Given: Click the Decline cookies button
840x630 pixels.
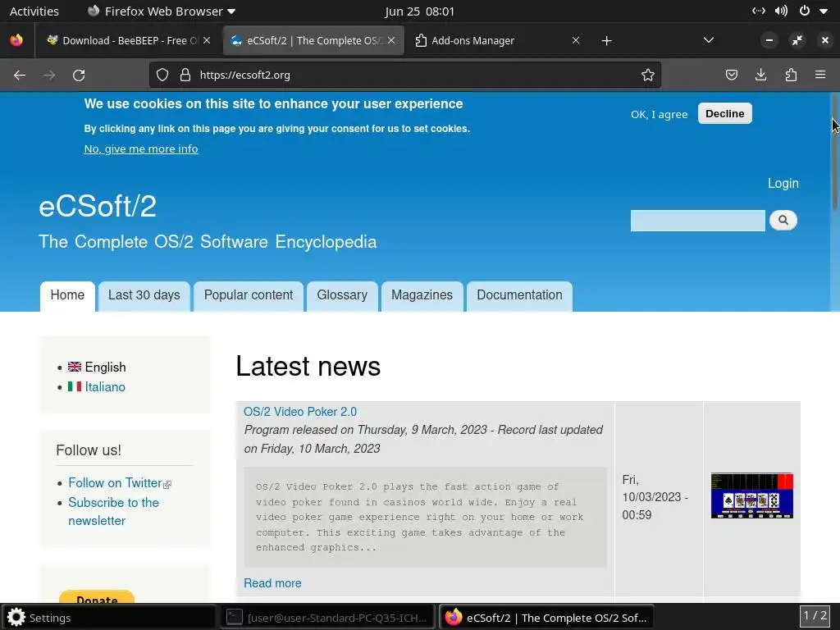Looking at the screenshot, I should (x=725, y=113).
